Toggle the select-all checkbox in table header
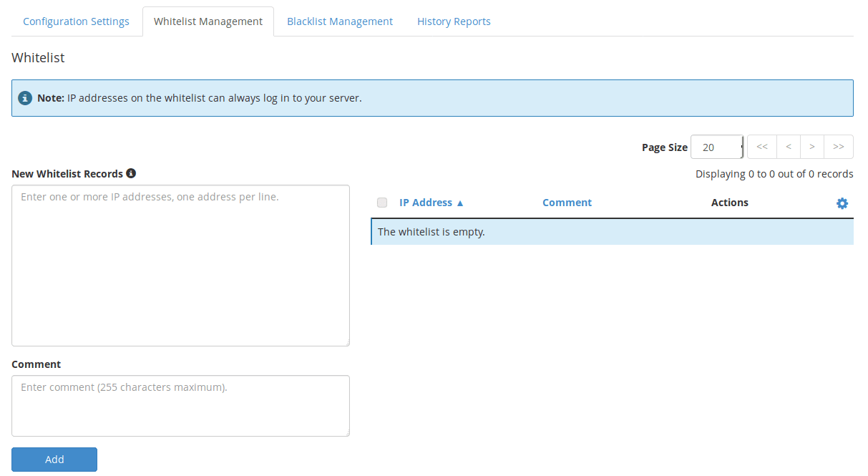 (382, 203)
